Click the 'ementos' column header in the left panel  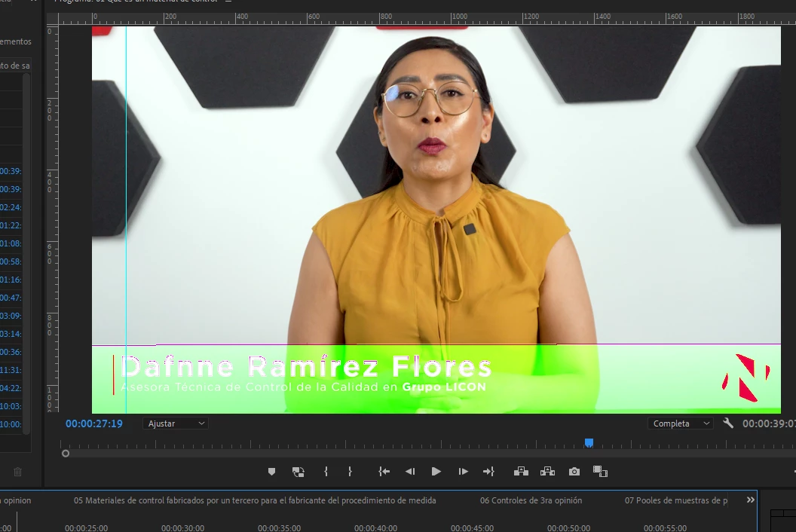(x=16, y=41)
